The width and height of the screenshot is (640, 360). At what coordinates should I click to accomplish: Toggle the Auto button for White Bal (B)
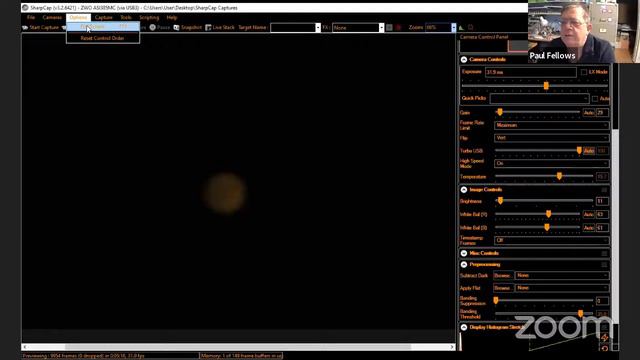click(589, 228)
